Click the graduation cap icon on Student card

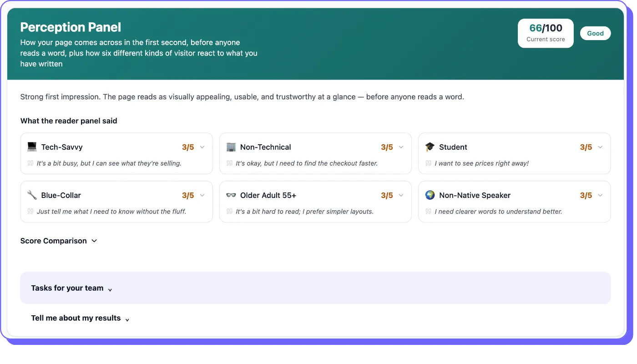pos(430,147)
